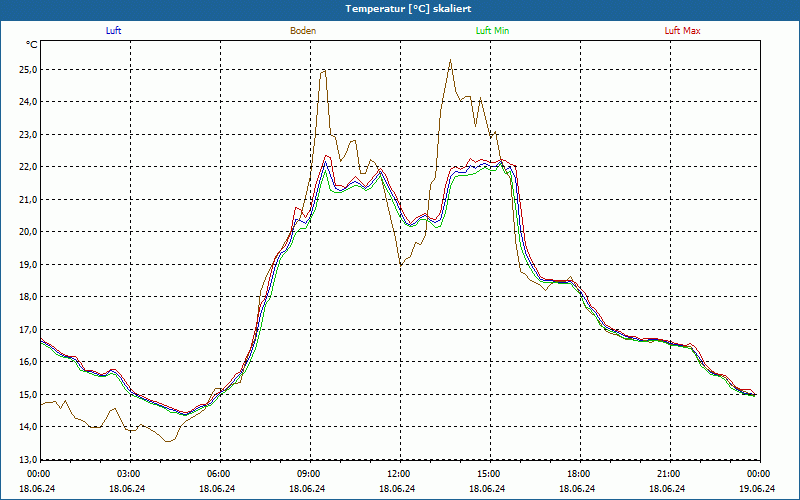This screenshot has width=800, height=500.
Task: Click the 'Luft' legend label
Action: point(113,31)
